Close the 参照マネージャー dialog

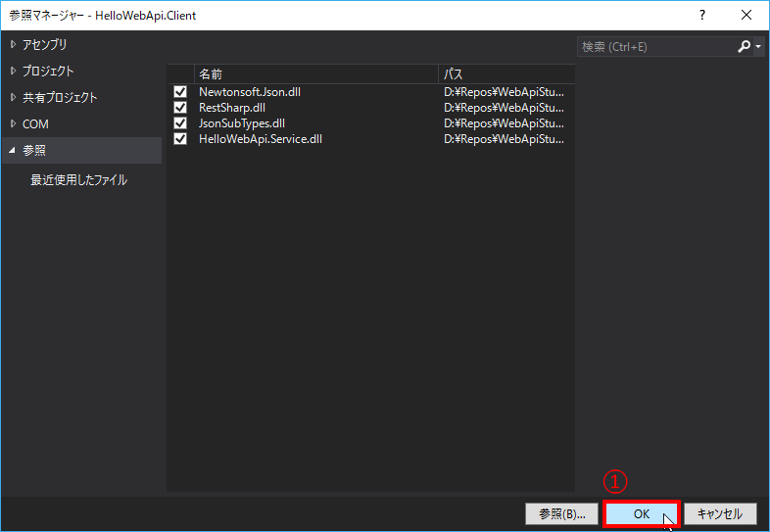(x=746, y=16)
